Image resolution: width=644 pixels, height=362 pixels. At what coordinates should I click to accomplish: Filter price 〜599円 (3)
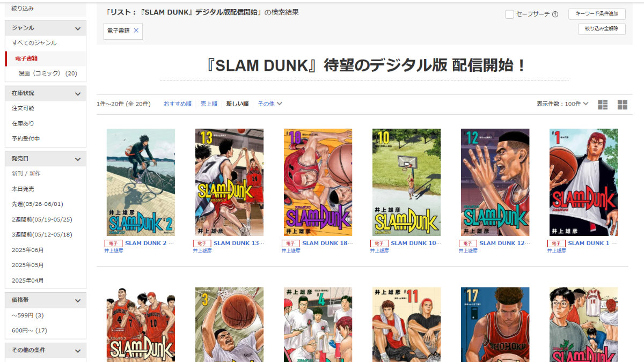[28, 315]
